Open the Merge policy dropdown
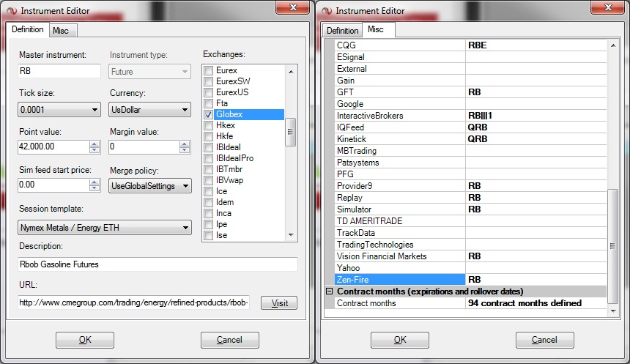This screenshot has height=364, width=630. [x=149, y=186]
